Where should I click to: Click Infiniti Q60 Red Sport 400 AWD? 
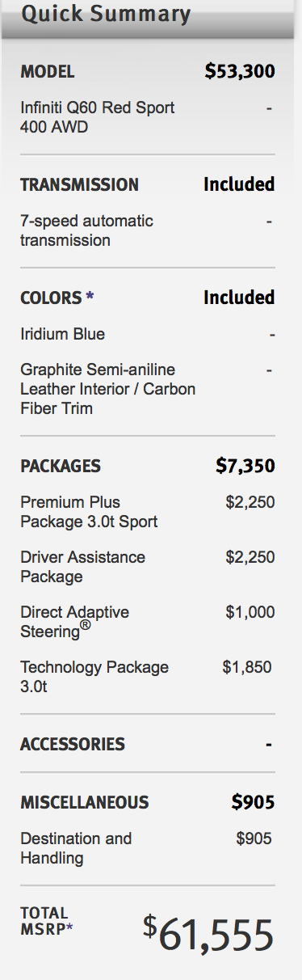(97, 117)
